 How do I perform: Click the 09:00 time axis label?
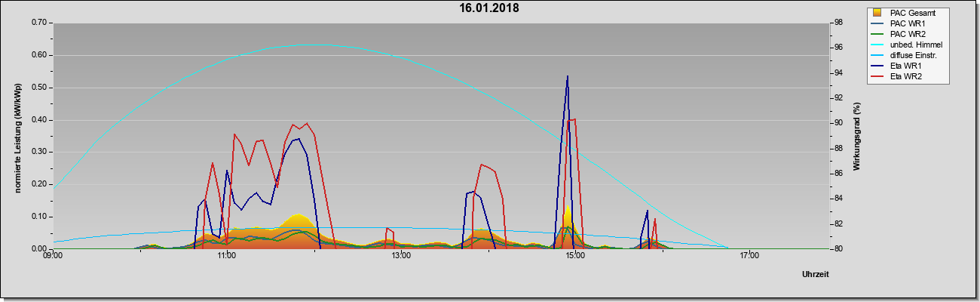[53, 257]
